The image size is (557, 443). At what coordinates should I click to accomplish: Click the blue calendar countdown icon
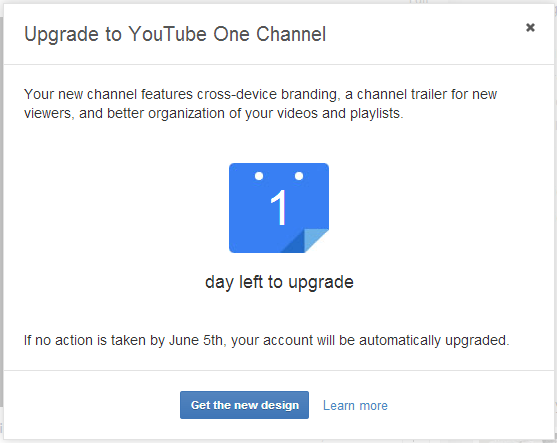click(x=279, y=208)
